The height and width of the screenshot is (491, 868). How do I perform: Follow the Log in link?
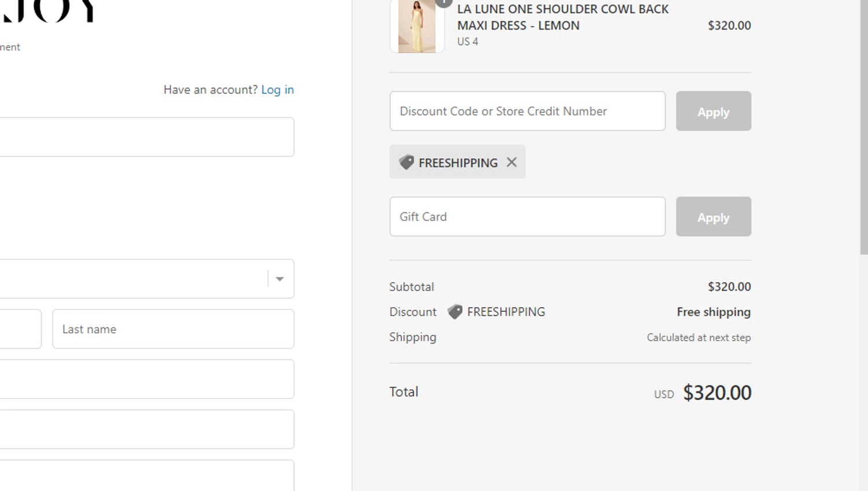[x=277, y=90]
